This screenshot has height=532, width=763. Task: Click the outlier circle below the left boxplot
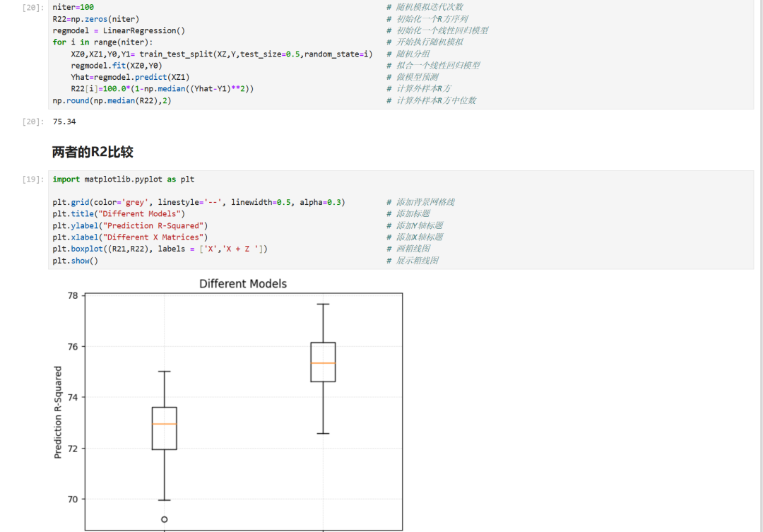[165, 519]
